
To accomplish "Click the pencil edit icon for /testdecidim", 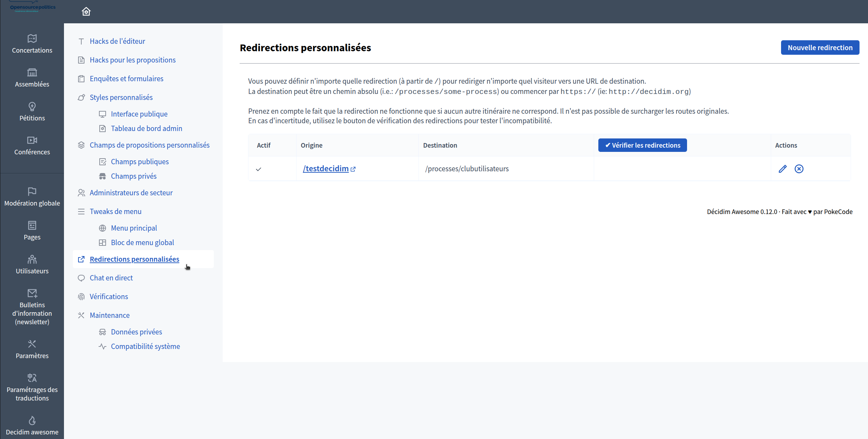I will click(782, 169).
